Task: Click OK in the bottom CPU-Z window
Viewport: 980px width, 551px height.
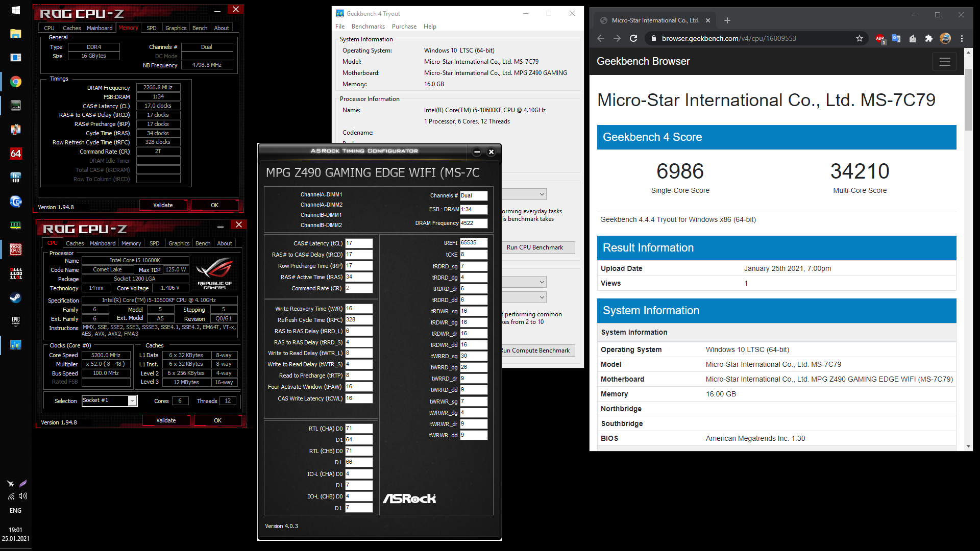Action: tap(218, 420)
